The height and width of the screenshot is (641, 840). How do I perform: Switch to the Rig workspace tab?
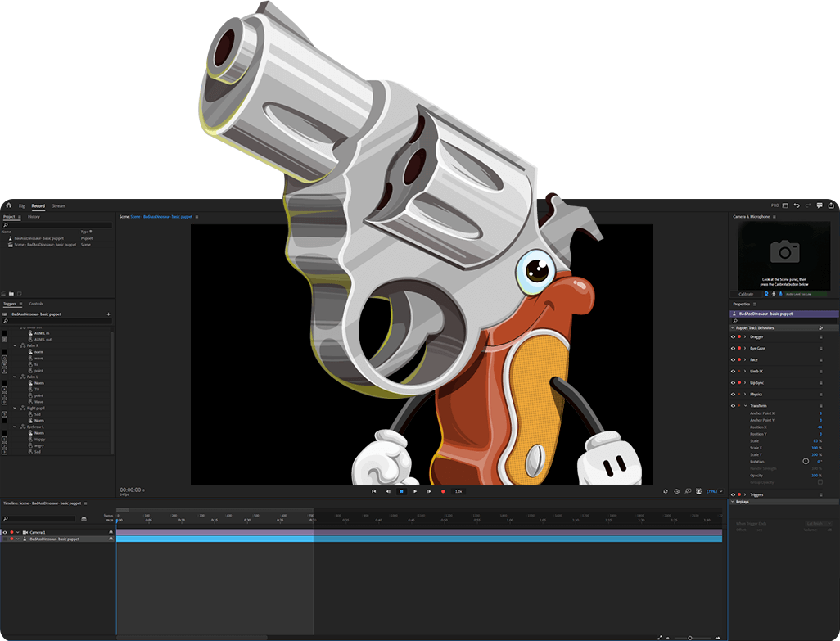[22, 206]
